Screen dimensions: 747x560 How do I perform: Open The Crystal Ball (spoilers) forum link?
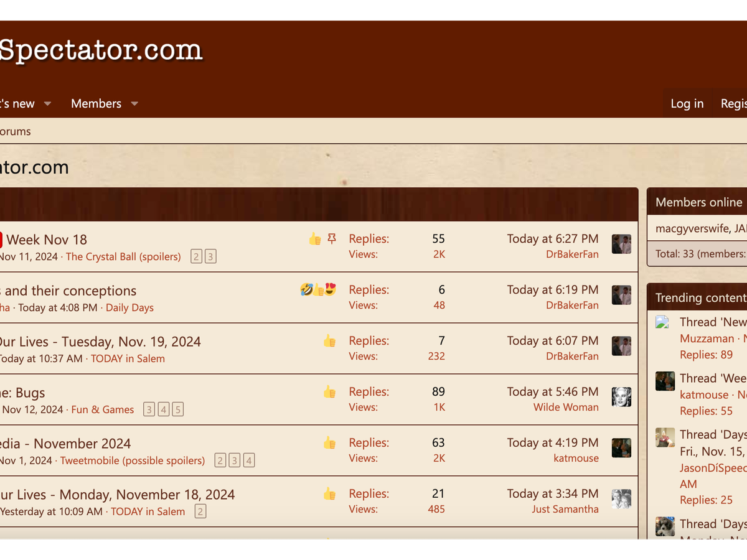click(x=123, y=256)
